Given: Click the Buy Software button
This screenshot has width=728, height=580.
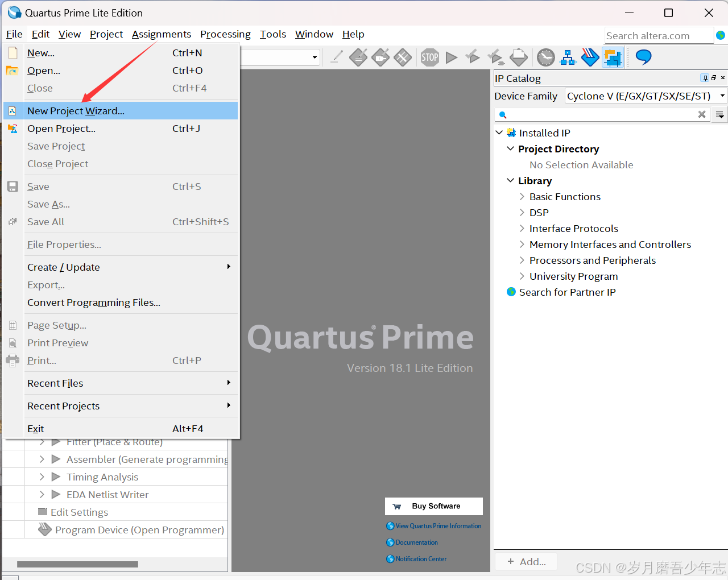Looking at the screenshot, I should click(434, 506).
